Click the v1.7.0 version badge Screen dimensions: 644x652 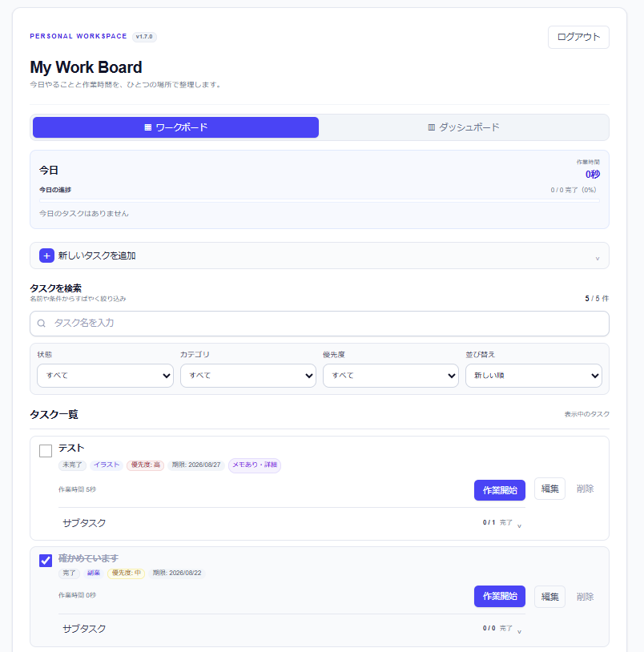(144, 37)
